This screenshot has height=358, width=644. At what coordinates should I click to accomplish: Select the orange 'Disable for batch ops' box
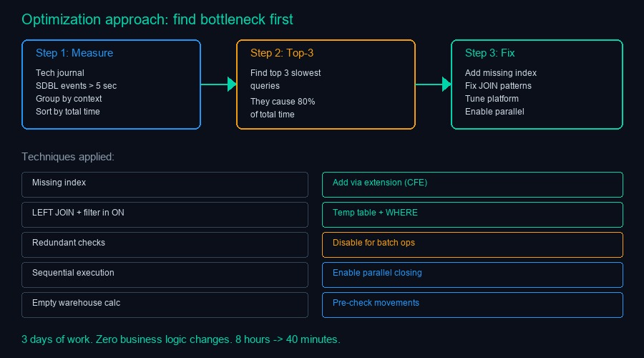tap(472, 244)
